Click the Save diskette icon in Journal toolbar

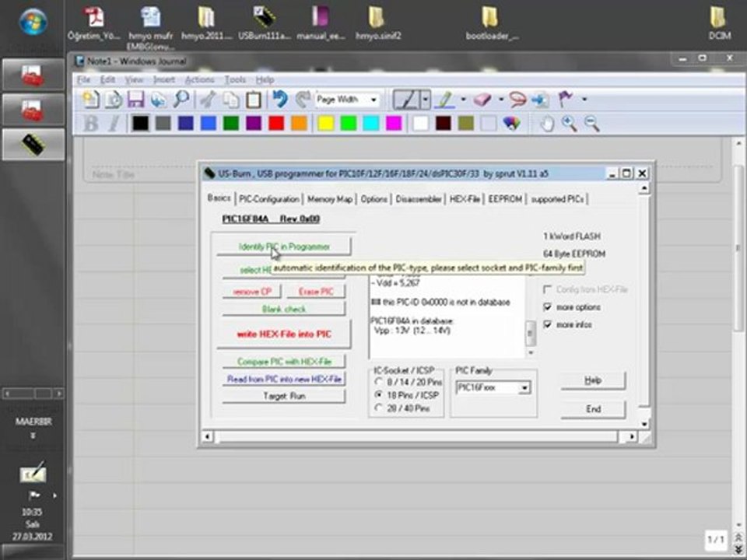tap(135, 99)
